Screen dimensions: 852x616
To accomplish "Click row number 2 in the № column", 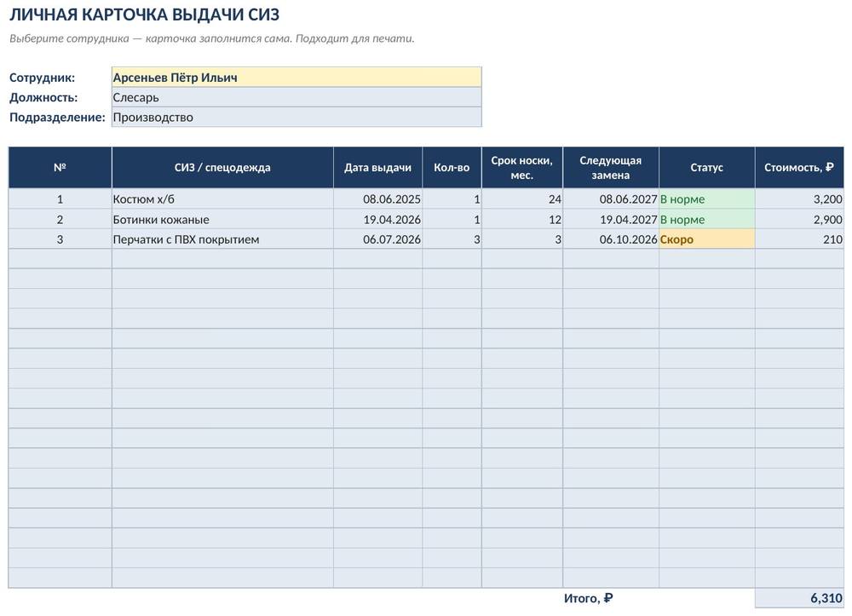I will coord(60,219).
